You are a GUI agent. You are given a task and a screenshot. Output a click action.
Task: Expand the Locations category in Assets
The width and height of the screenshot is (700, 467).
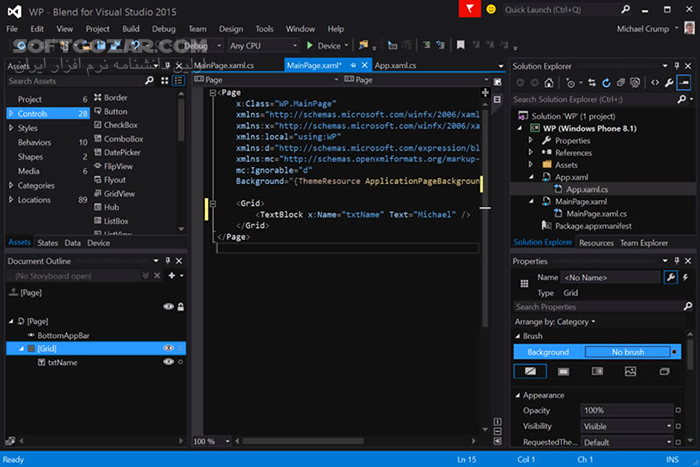tap(11, 200)
